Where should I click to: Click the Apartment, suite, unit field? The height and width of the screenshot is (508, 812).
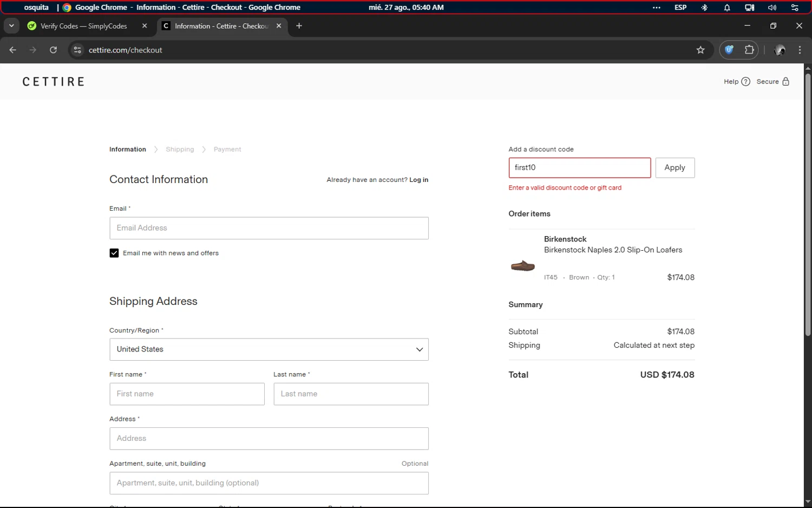tap(269, 483)
